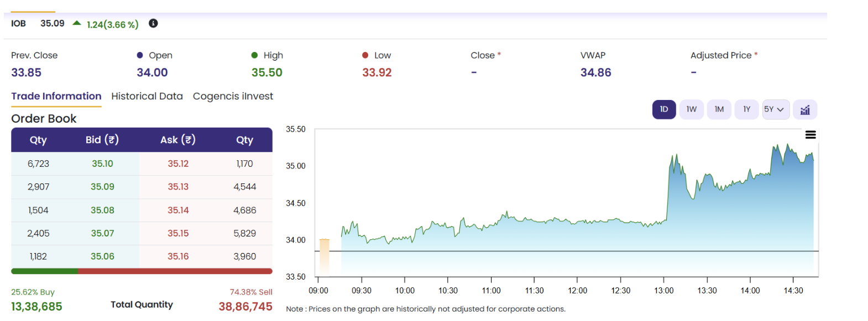Open the Historical Data tab
868x321 pixels.
147,96
